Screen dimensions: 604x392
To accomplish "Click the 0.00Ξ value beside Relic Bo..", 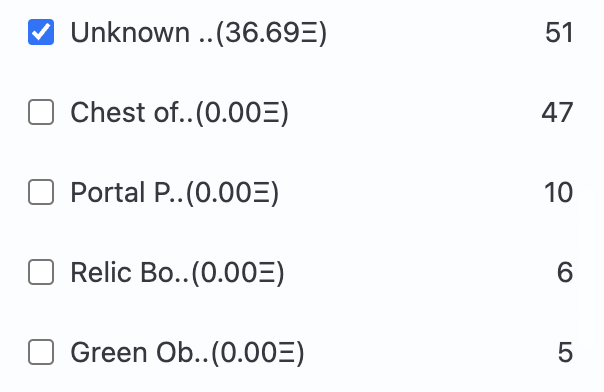I will pos(238,272).
